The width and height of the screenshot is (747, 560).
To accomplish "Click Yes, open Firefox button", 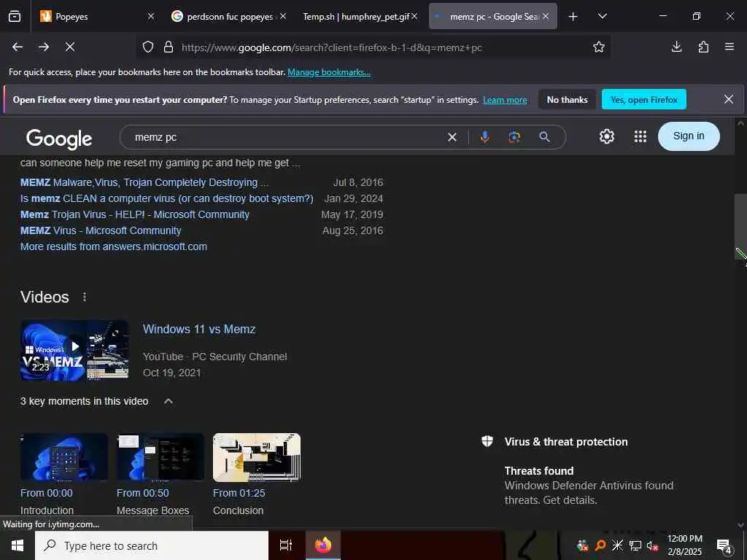I will [643, 99].
